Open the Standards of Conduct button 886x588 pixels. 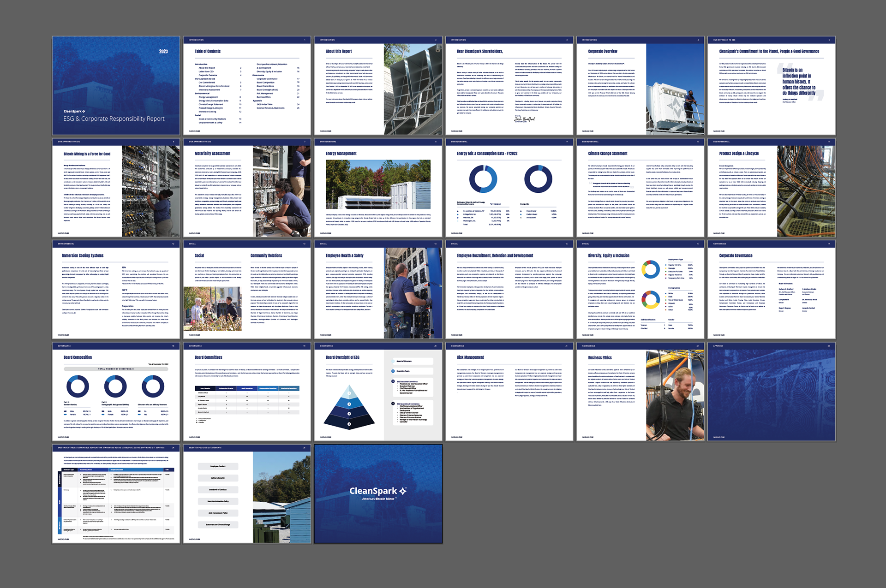[x=218, y=489]
